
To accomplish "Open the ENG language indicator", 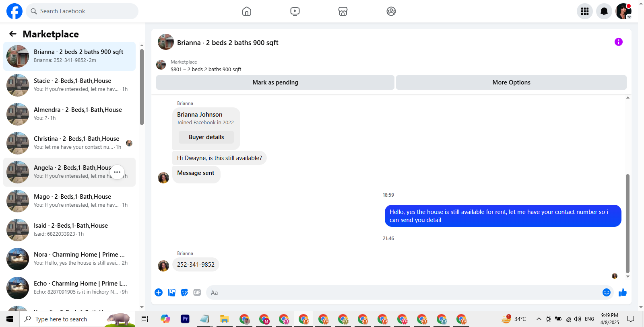I will [589, 319].
